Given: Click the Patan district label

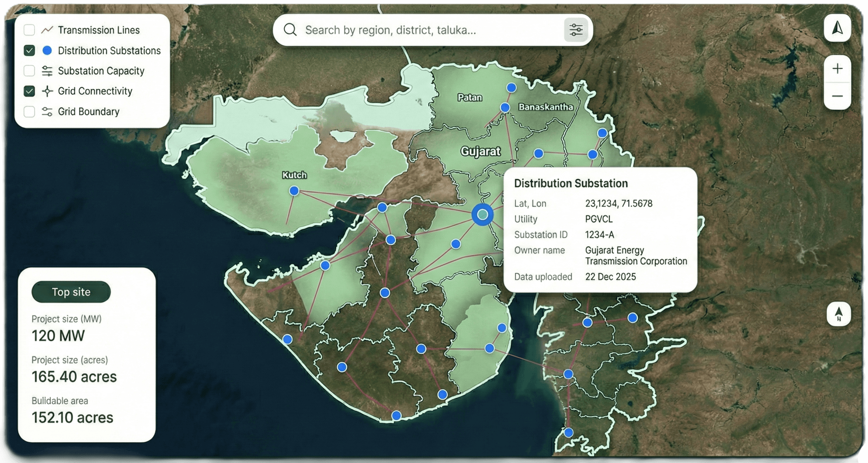Looking at the screenshot, I should click(470, 98).
